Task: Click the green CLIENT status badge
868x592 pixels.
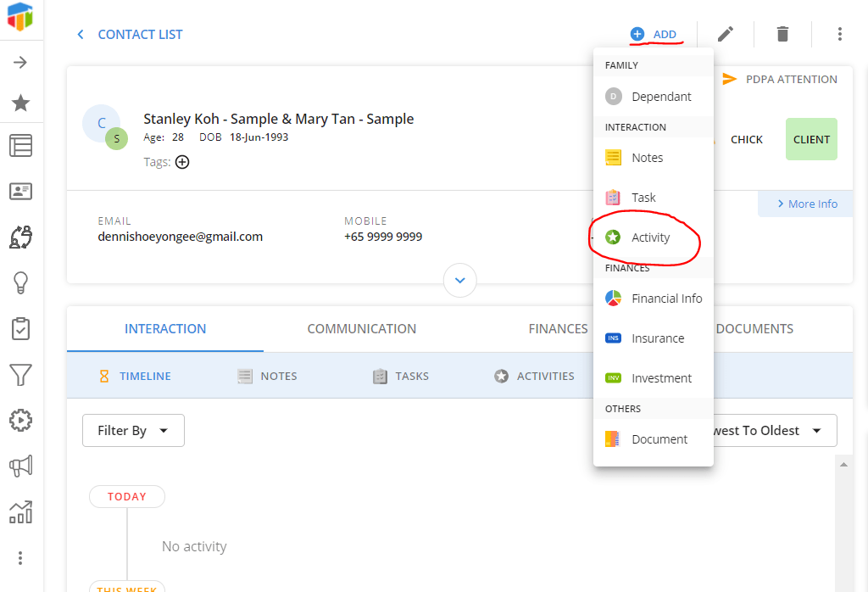Action: 810,139
